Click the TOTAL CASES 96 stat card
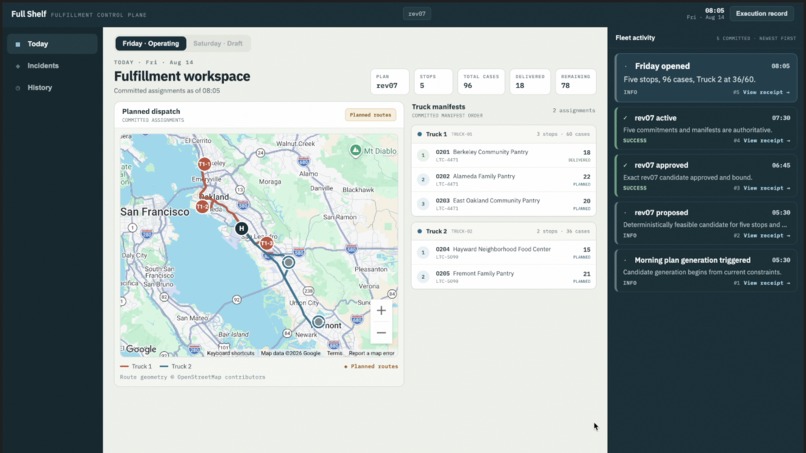 pyautogui.click(x=481, y=81)
